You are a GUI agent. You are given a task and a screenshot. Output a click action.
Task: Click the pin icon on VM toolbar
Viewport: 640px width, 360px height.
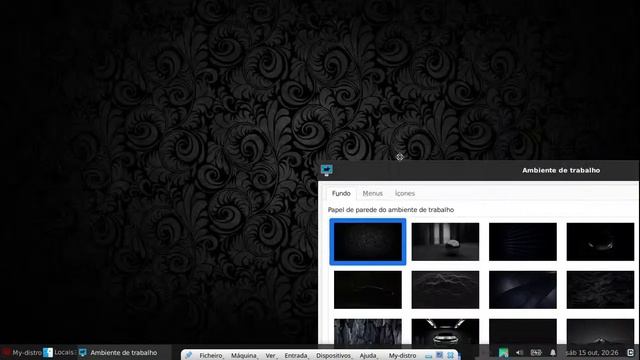tap(188, 355)
